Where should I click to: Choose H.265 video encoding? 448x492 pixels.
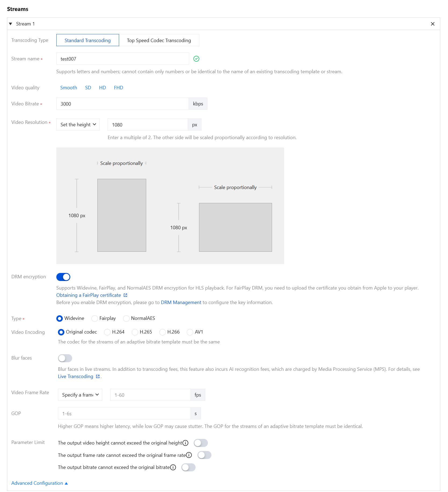(135, 332)
